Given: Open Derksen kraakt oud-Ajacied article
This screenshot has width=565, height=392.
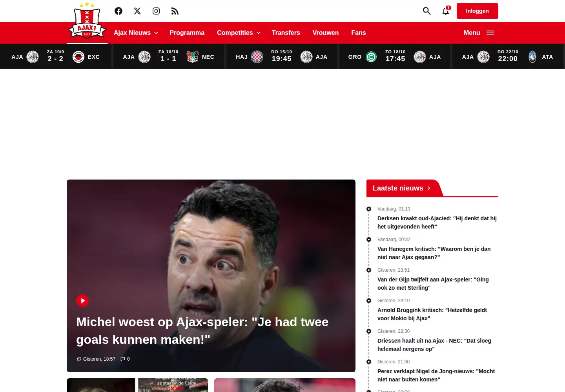Looking at the screenshot, I should [437, 223].
